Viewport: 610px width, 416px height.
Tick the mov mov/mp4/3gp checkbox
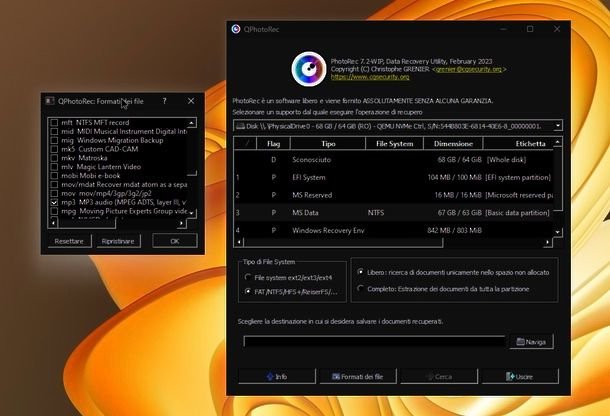tap(54, 193)
